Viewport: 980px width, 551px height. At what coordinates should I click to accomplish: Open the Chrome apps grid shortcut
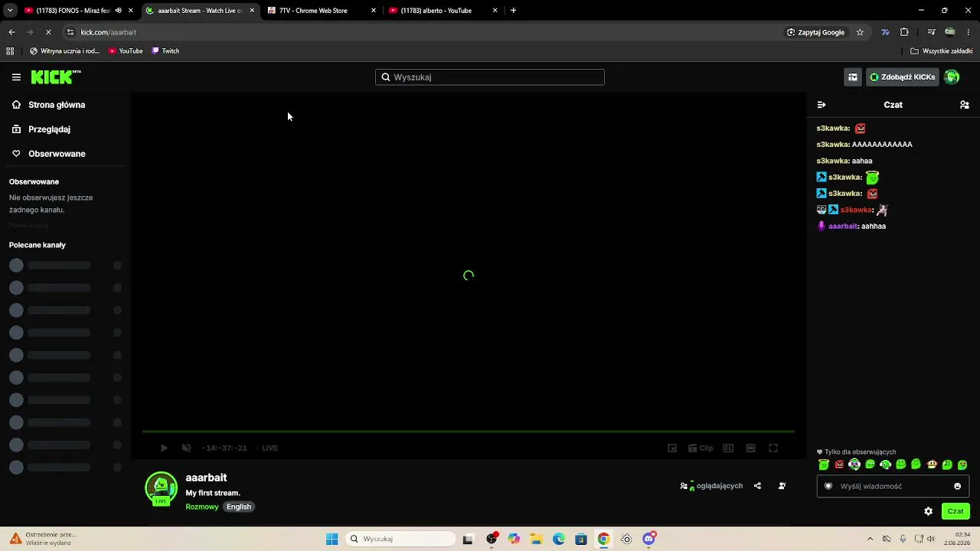click(10, 51)
